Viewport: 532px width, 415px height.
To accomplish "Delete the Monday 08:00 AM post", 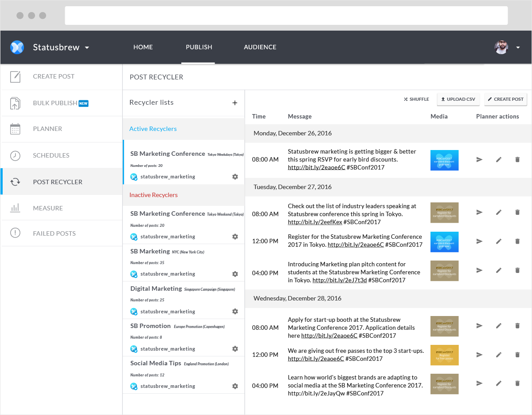I will click(x=517, y=159).
